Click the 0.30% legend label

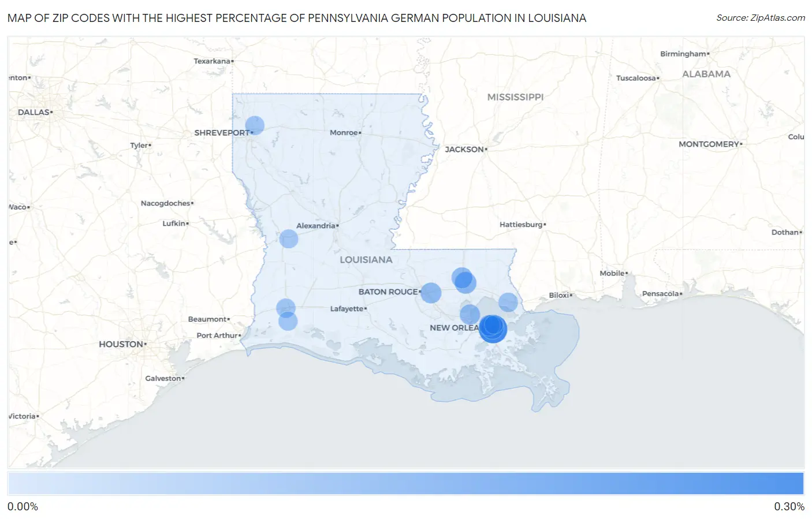pyautogui.click(x=789, y=506)
